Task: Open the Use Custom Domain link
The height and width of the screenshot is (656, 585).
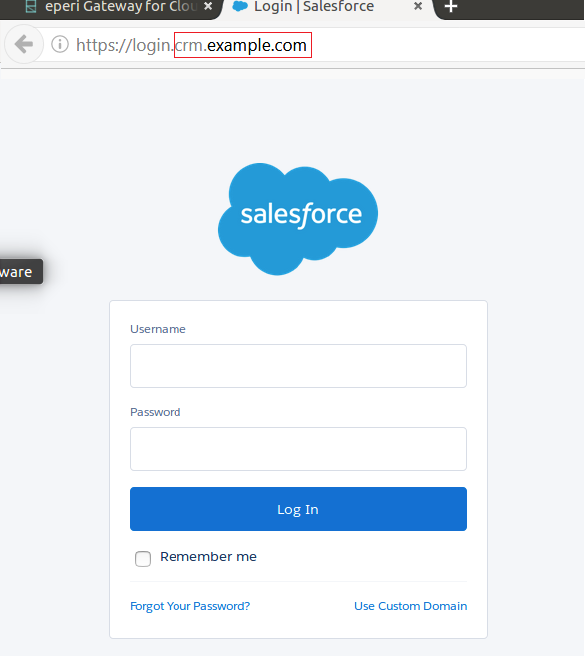Action: tap(411, 606)
